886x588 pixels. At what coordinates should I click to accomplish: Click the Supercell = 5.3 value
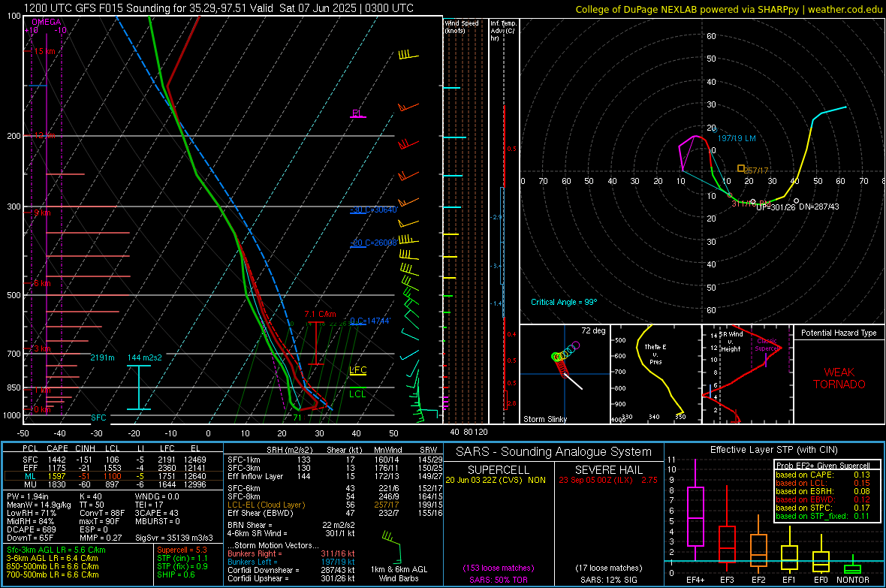[x=182, y=550]
